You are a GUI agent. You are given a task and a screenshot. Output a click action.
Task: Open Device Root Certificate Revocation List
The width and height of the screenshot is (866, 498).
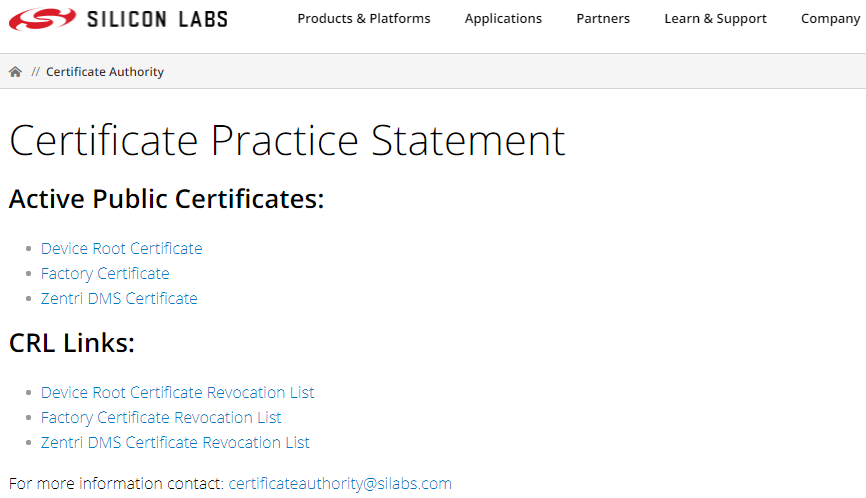click(177, 392)
